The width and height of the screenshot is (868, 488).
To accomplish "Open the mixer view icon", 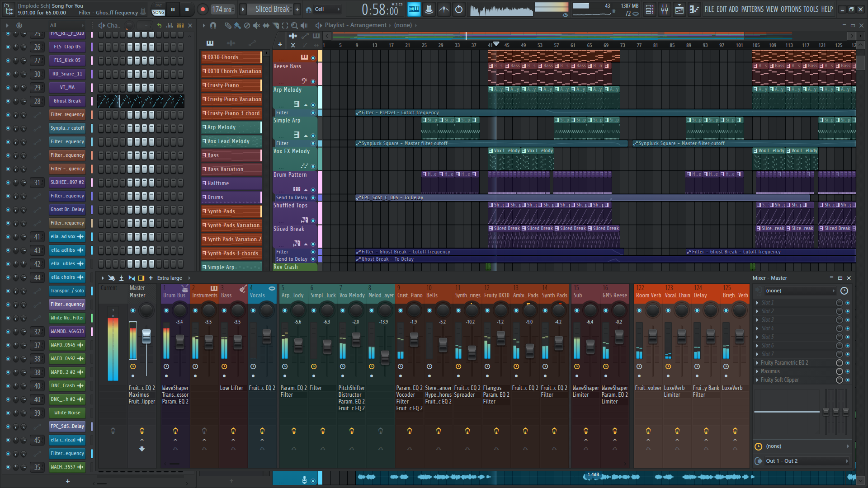I will pos(665,9).
